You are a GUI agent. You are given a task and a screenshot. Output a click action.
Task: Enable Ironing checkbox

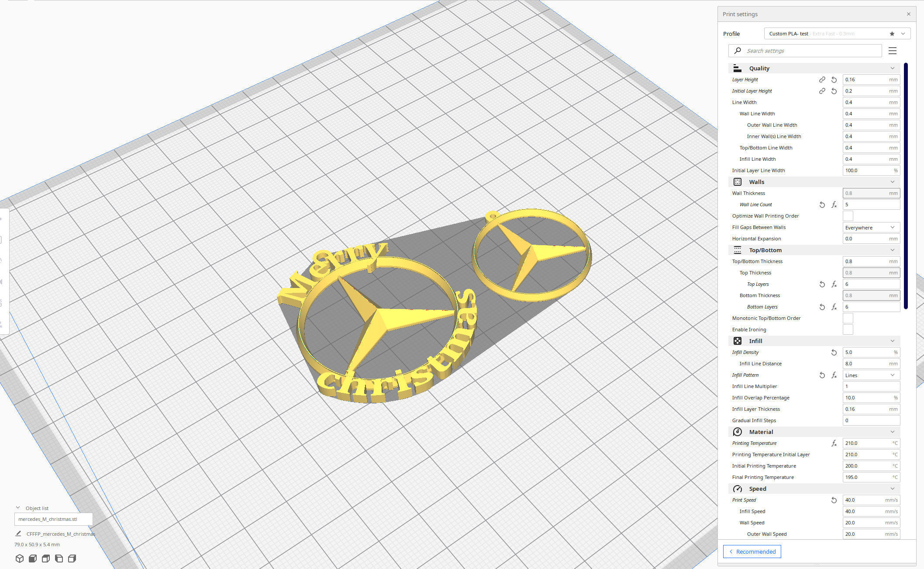coord(848,330)
